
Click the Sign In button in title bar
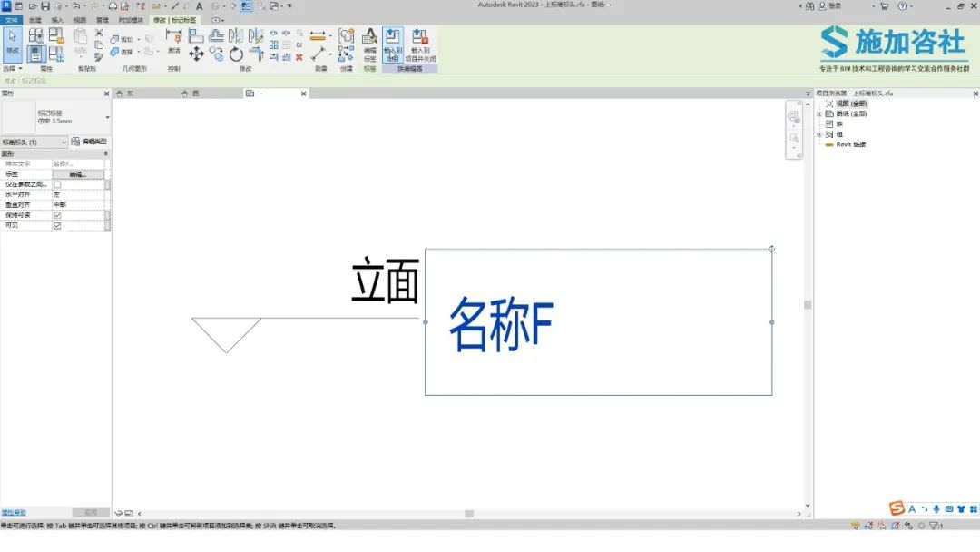(x=830, y=5)
